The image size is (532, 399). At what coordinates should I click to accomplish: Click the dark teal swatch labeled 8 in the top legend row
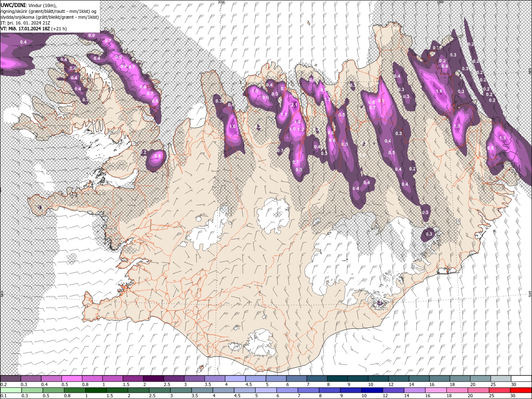[337, 379]
